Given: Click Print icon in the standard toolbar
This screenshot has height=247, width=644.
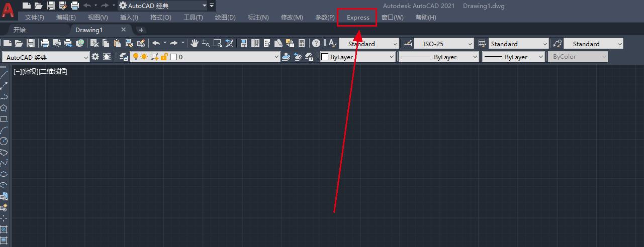Looking at the screenshot, I should 45,43.
